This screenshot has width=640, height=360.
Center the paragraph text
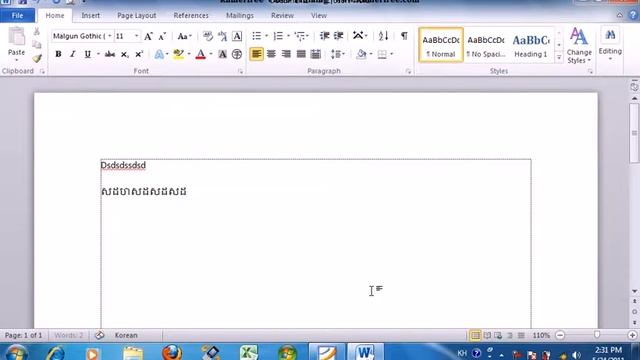pos(271,54)
